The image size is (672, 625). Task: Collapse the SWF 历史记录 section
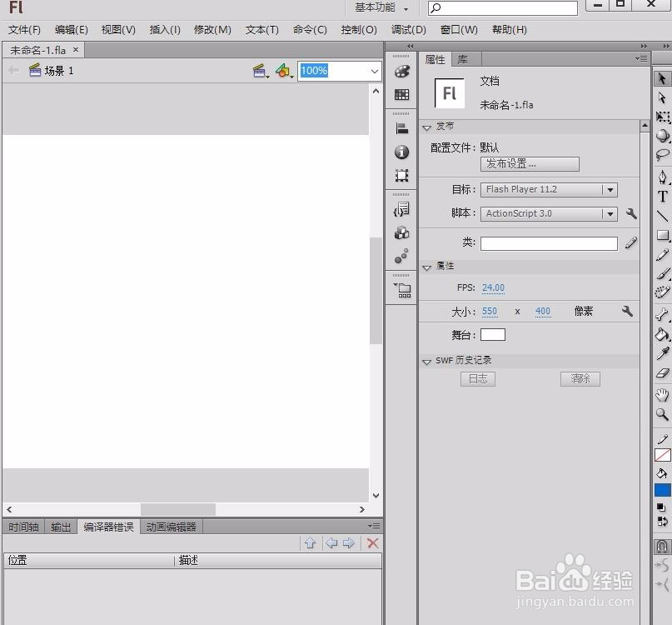coord(426,362)
